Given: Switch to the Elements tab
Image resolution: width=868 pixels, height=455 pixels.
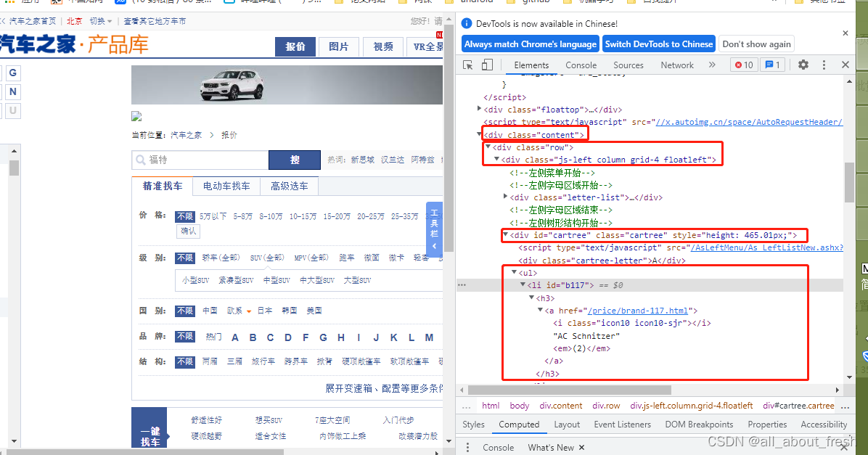Looking at the screenshot, I should (x=531, y=65).
